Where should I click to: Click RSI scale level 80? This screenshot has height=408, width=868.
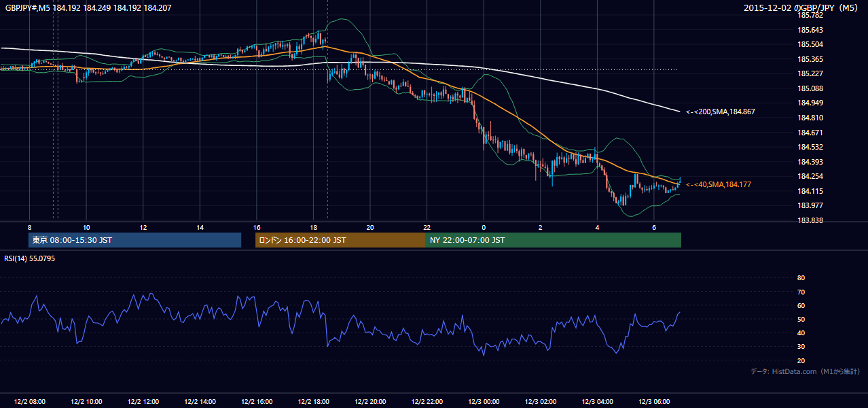(x=801, y=278)
